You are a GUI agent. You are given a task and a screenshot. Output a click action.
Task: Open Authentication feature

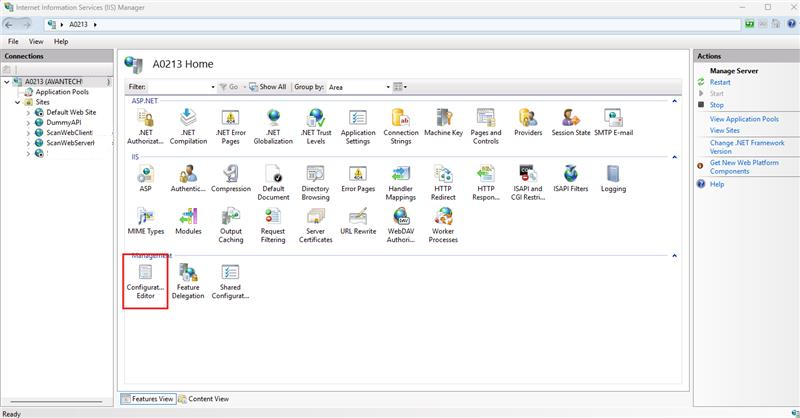tap(188, 179)
